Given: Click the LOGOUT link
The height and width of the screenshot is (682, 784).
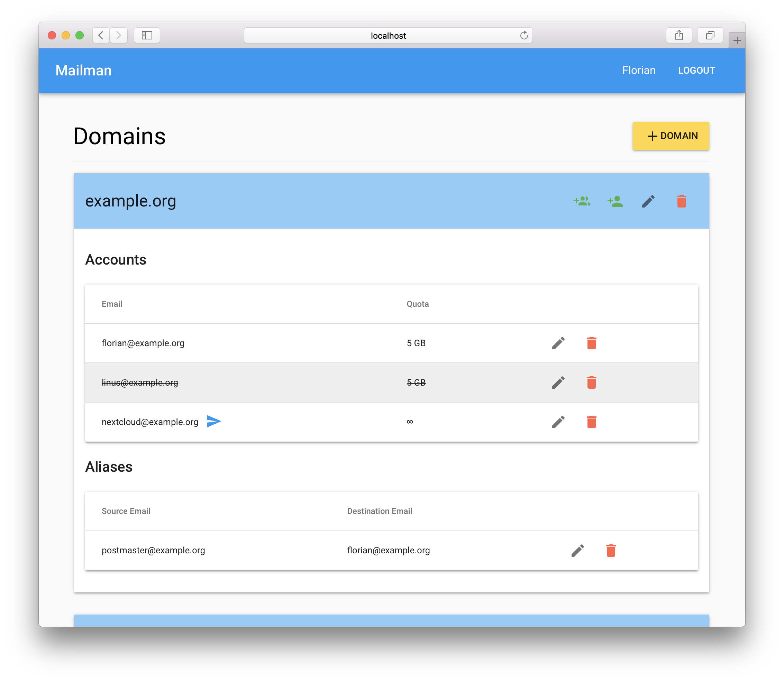Looking at the screenshot, I should (696, 71).
